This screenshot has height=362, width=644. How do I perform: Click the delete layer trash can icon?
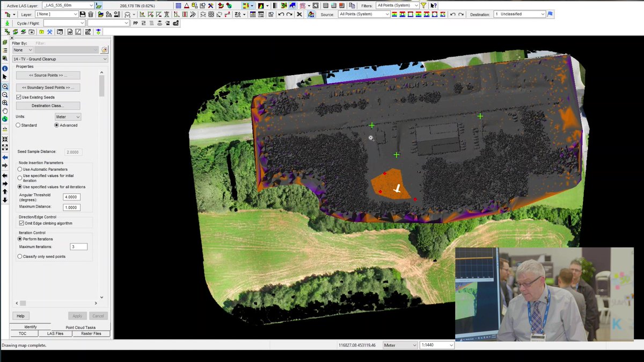pos(91,14)
